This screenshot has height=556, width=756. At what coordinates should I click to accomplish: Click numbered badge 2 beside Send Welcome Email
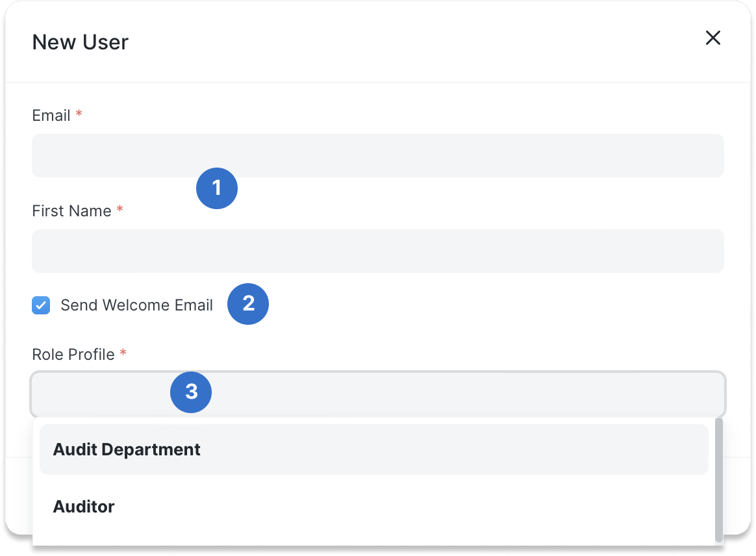(x=248, y=304)
